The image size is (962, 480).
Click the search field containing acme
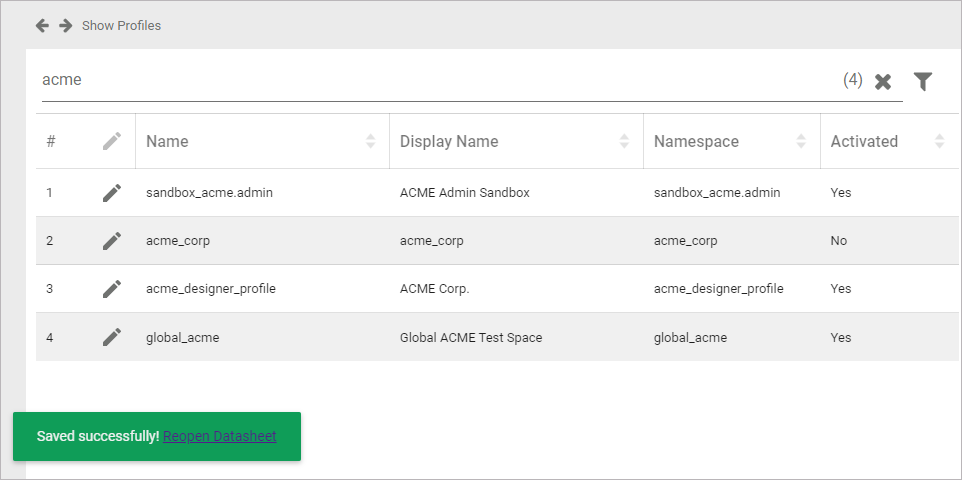tap(430, 80)
